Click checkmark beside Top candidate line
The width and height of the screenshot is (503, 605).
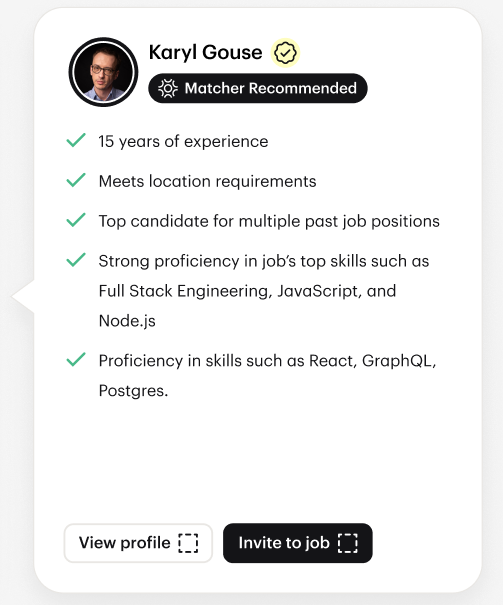pos(76,220)
